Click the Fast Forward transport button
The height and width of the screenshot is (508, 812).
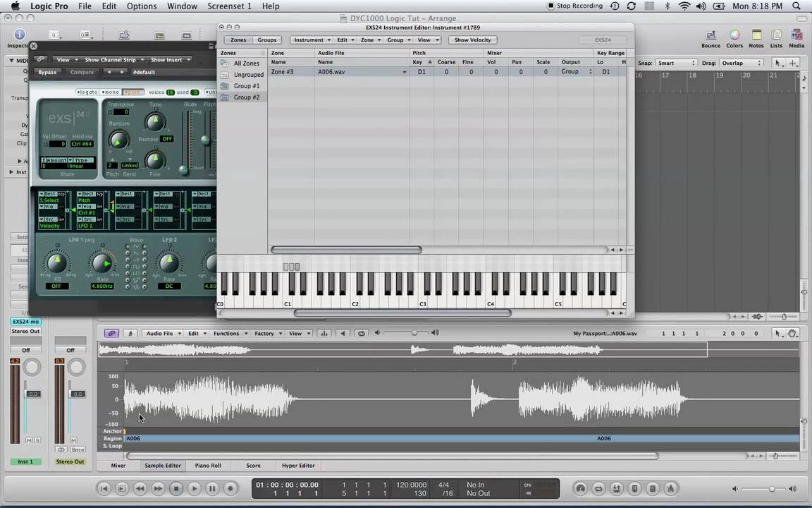(x=158, y=488)
